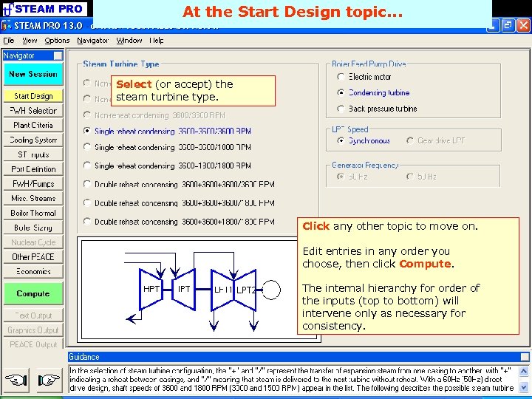Select Single reheat condensing 3600+1800/1800 RPM

[168, 166]
